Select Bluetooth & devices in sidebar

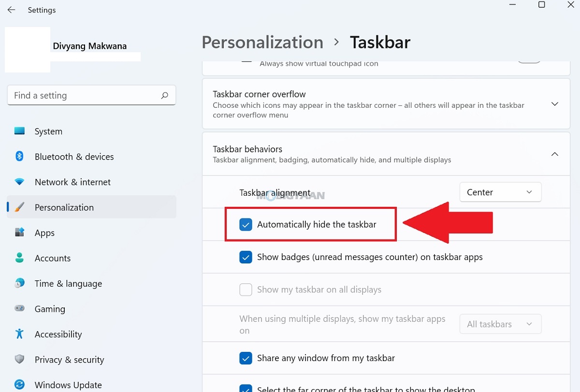pos(74,156)
